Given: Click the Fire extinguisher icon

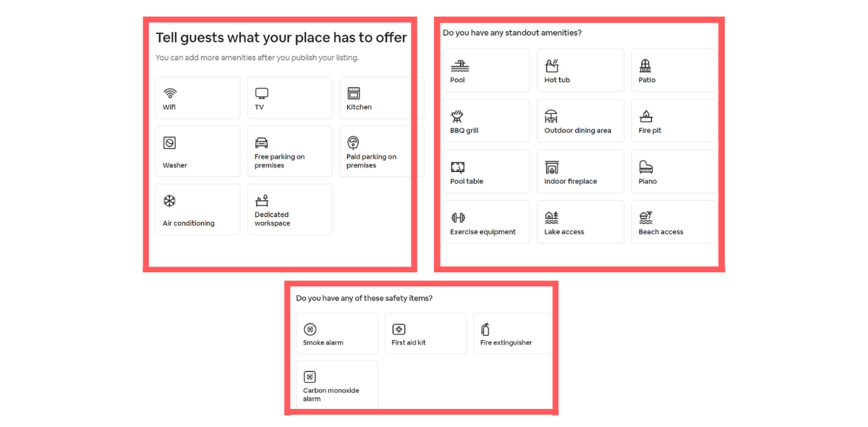Looking at the screenshot, I should (485, 329).
